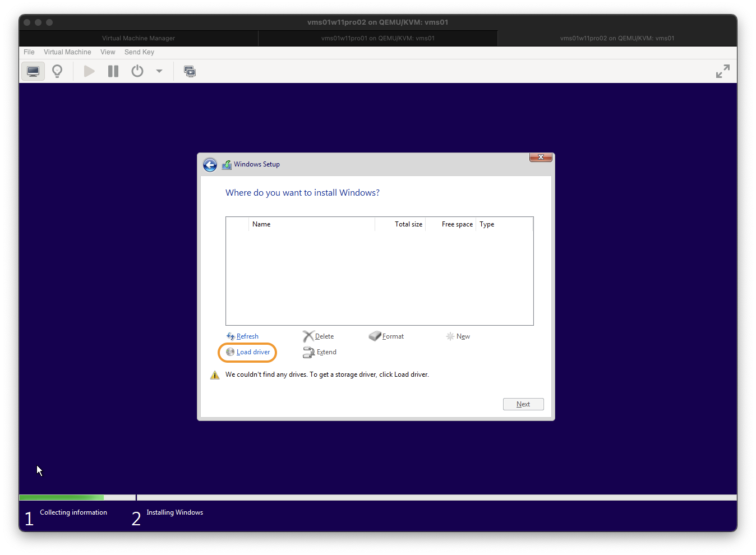Click New to create a partition

(x=463, y=336)
